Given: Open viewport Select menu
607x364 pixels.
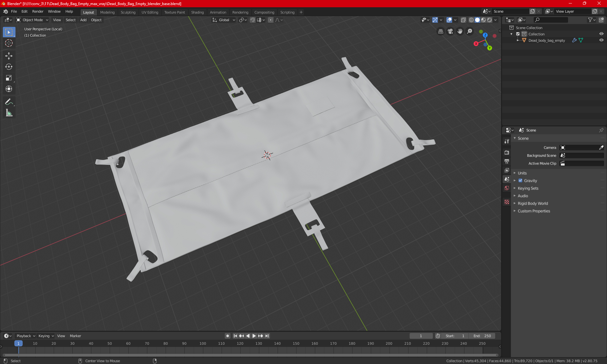Looking at the screenshot, I should 71,20.
